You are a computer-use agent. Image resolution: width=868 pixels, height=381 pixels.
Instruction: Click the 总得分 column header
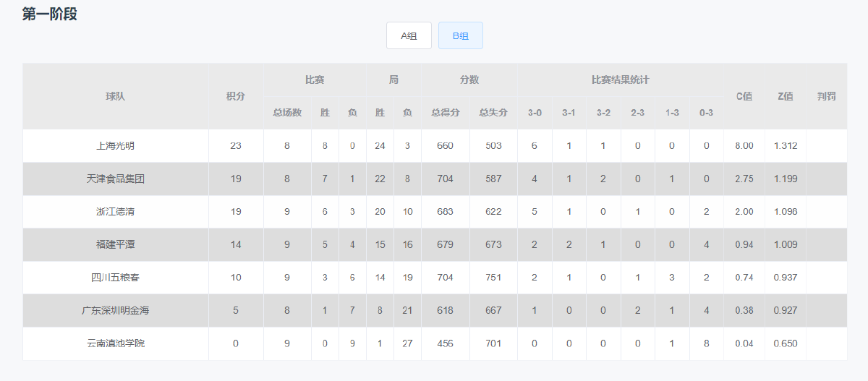click(x=446, y=113)
